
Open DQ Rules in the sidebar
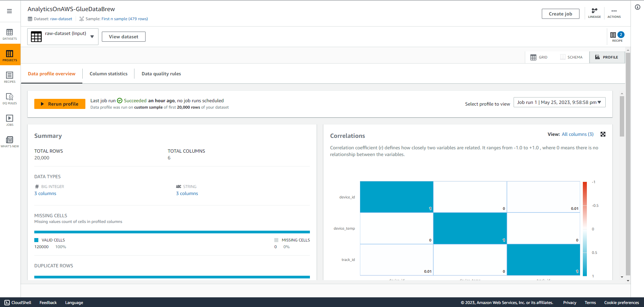tap(10, 99)
